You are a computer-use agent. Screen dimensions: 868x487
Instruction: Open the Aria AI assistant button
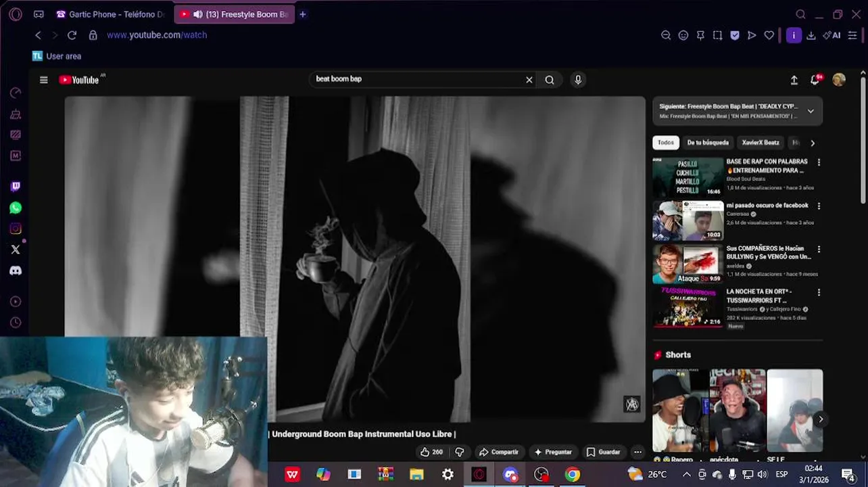click(831, 35)
